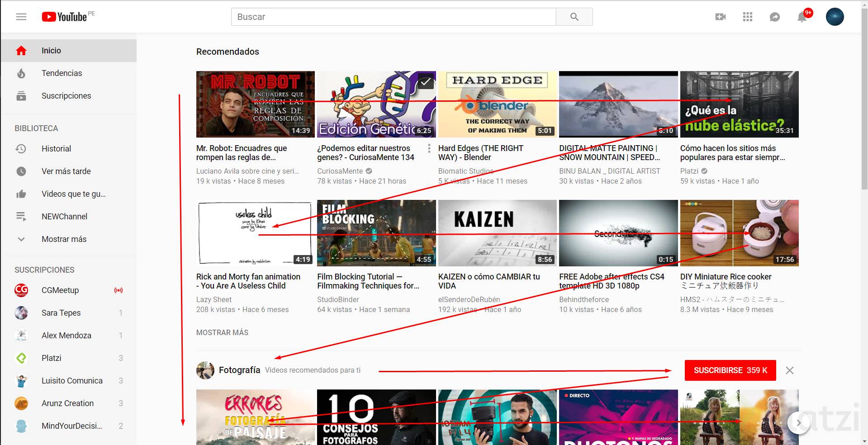Open the Edición Genética video thumbnail
The width and height of the screenshot is (868, 445).
coord(376,104)
